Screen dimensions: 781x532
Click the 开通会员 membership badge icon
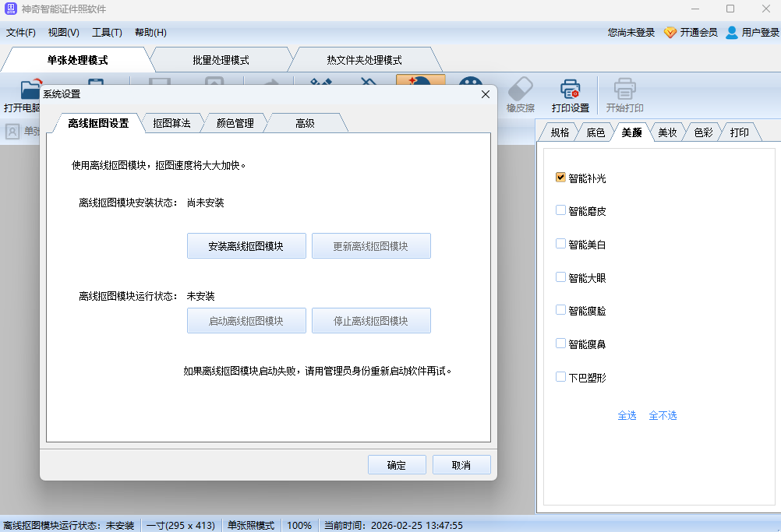[670, 32]
